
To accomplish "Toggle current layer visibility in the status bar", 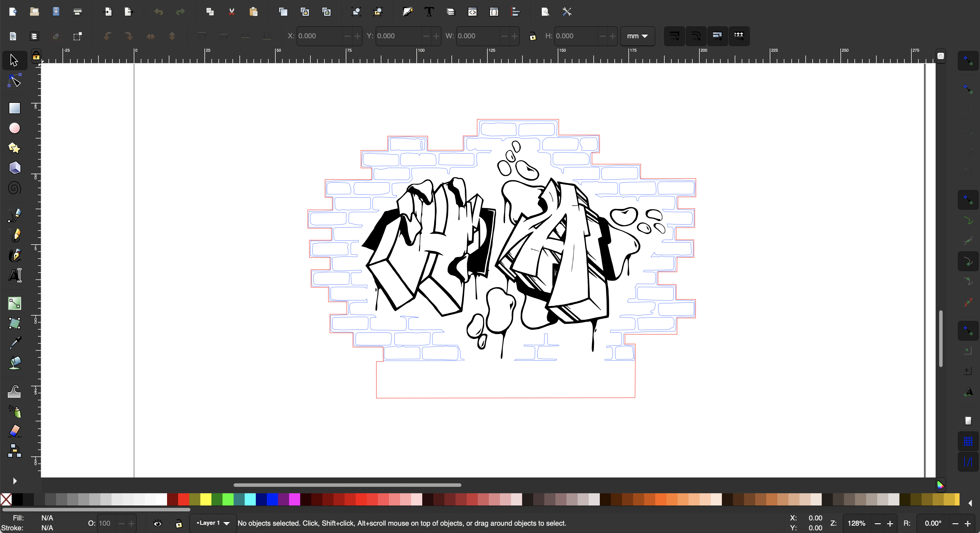I will [x=157, y=523].
